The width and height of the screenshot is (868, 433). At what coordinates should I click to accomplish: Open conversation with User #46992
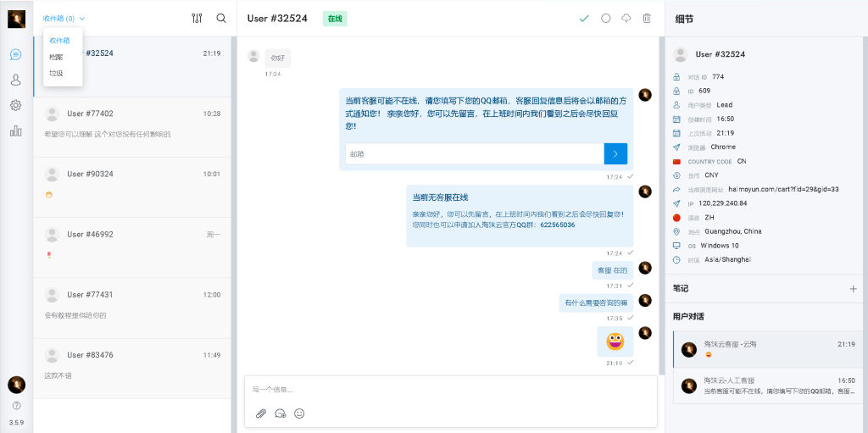point(131,247)
